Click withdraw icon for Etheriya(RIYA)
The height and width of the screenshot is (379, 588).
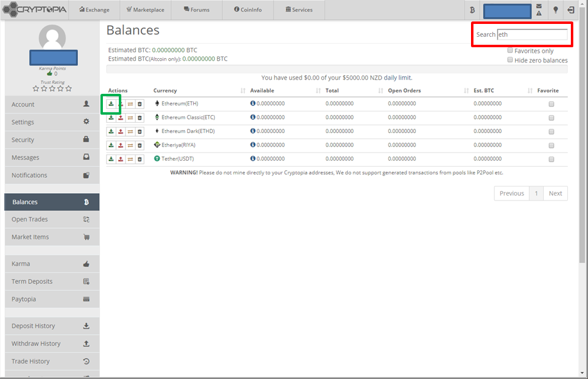click(121, 145)
